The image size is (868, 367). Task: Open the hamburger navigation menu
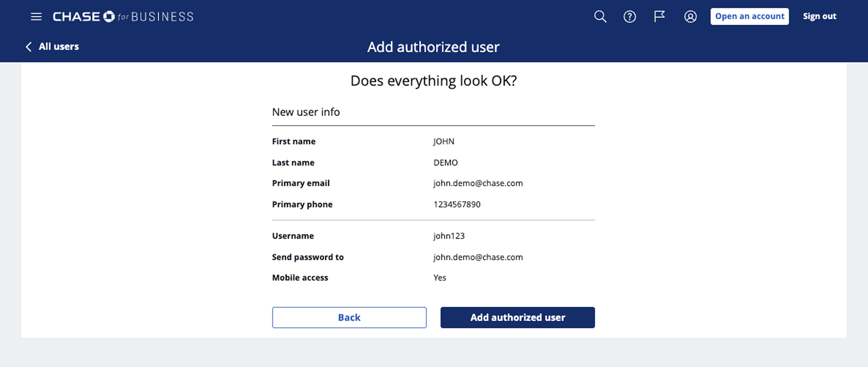coord(36,16)
